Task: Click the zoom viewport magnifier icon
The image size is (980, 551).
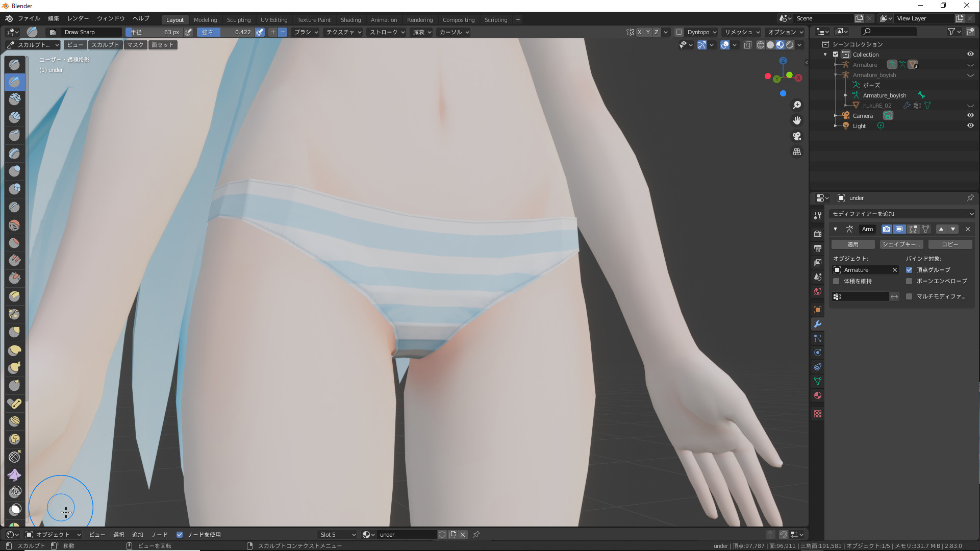Action: [x=796, y=105]
